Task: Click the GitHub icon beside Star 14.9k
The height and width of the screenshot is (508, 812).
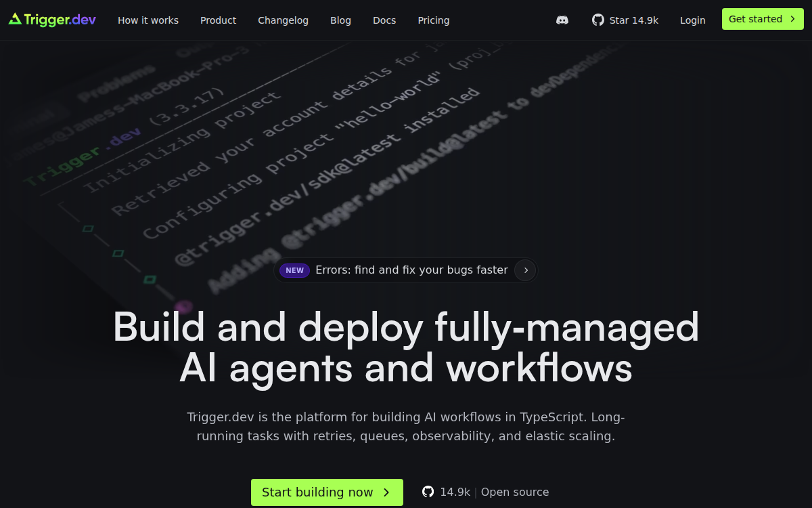Action: [598, 20]
